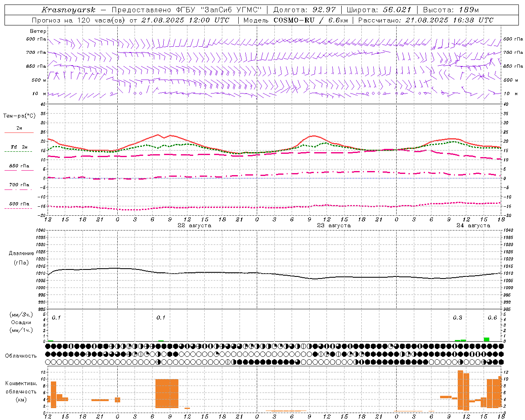Click the model name COSMO-RU / 6.6км
Viewport: 525px width, 420px height.
click(x=310, y=20)
